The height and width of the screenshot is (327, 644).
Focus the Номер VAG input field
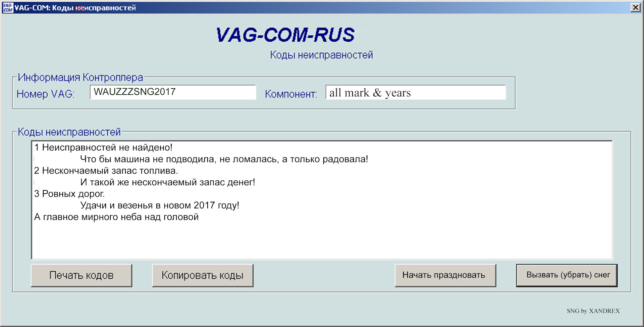[173, 92]
